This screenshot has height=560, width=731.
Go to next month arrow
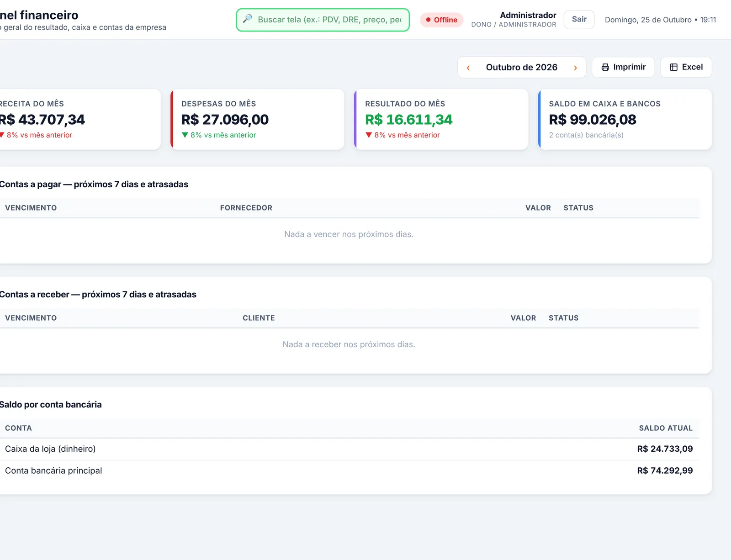click(575, 68)
